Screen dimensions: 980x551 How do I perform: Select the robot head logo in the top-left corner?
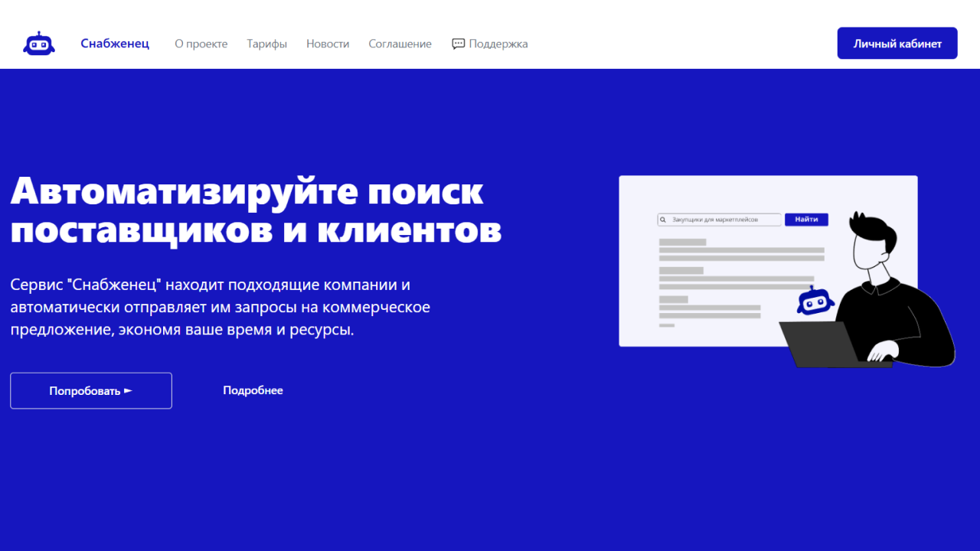tap(38, 42)
